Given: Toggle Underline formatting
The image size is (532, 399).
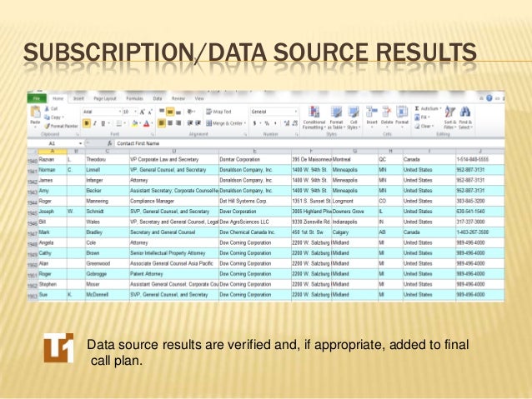Looking at the screenshot, I should tap(103, 123).
